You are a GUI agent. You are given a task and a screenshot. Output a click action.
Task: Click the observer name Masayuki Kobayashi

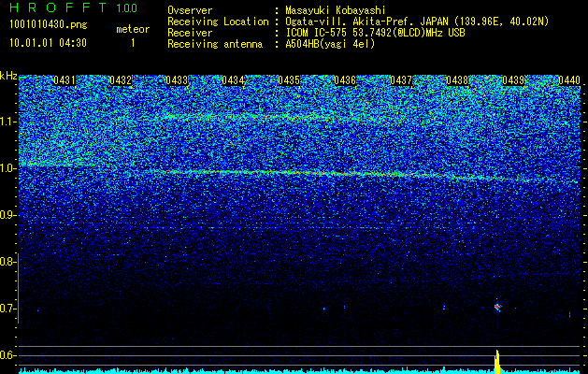pyautogui.click(x=335, y=10)
